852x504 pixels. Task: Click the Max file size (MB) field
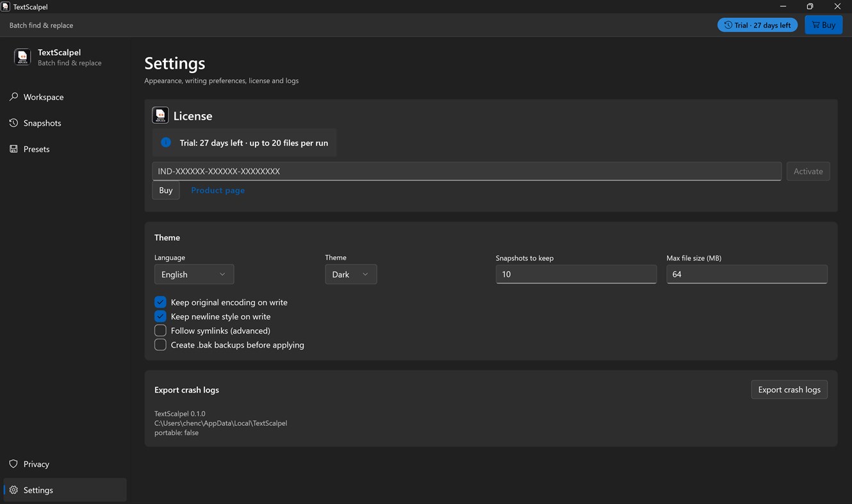(x=747, y=274)
